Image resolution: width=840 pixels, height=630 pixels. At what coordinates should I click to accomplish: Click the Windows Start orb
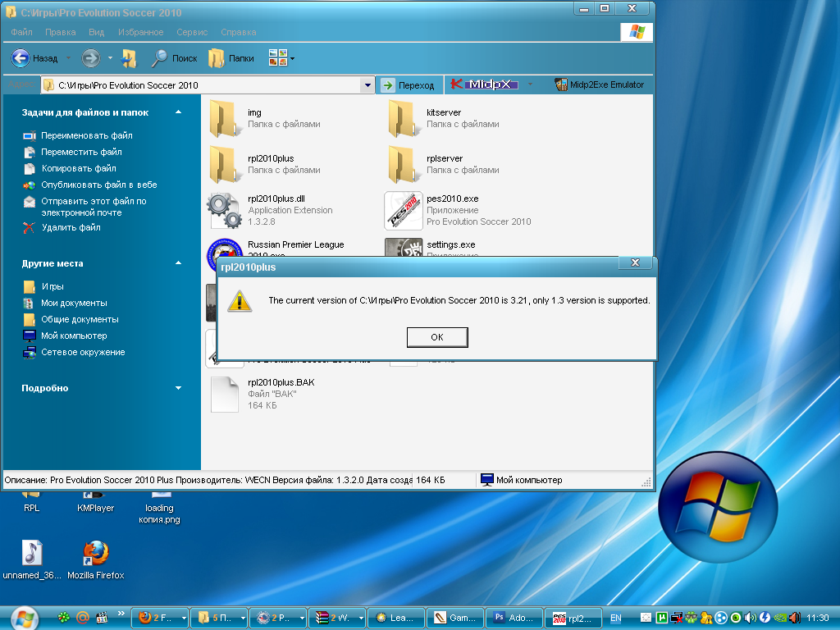(x=24, y=619)
